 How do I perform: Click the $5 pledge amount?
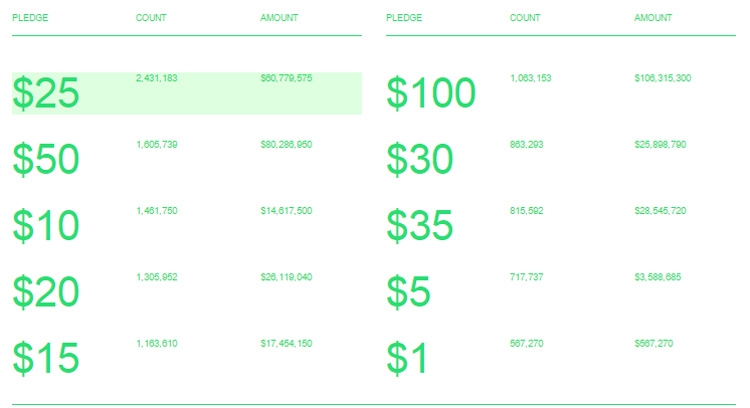tap(408, 292)
